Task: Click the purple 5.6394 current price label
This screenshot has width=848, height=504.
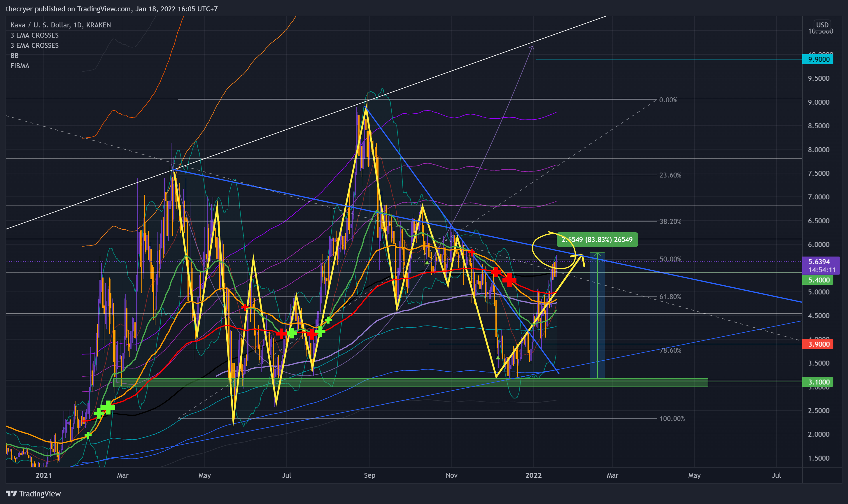Action: 821,266
